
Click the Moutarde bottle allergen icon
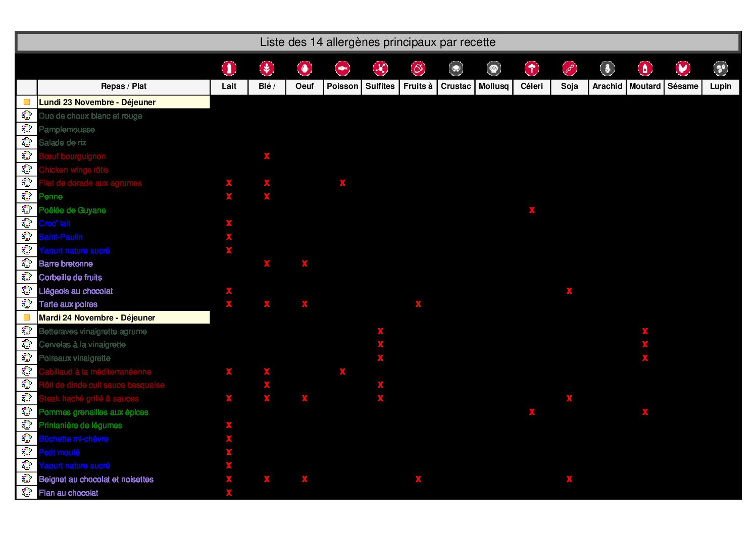click(x=645, y=68)
